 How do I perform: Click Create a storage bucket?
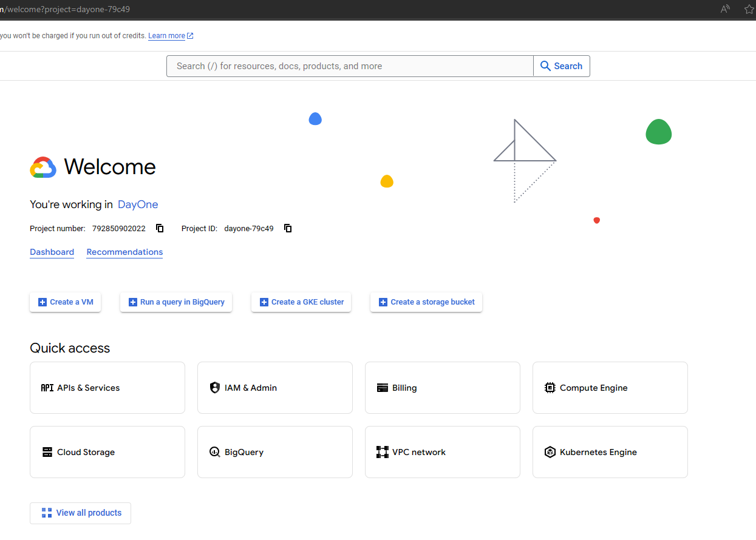coord(426,302)
